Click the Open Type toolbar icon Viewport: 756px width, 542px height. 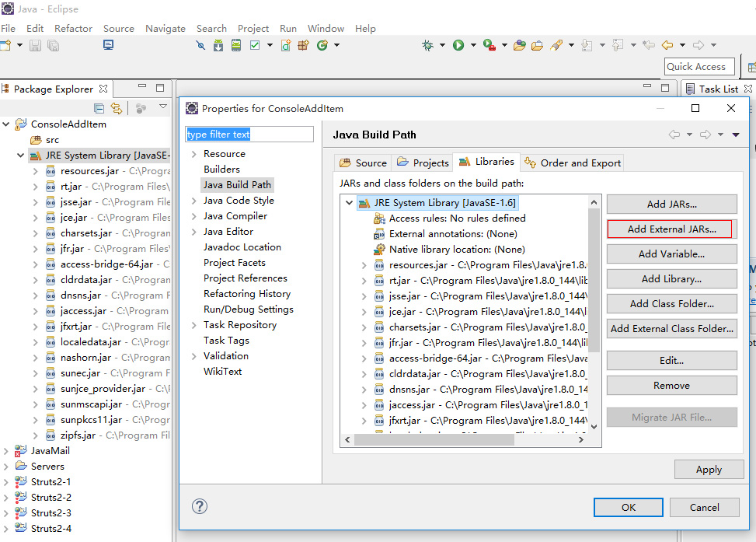tap(520, 45)
